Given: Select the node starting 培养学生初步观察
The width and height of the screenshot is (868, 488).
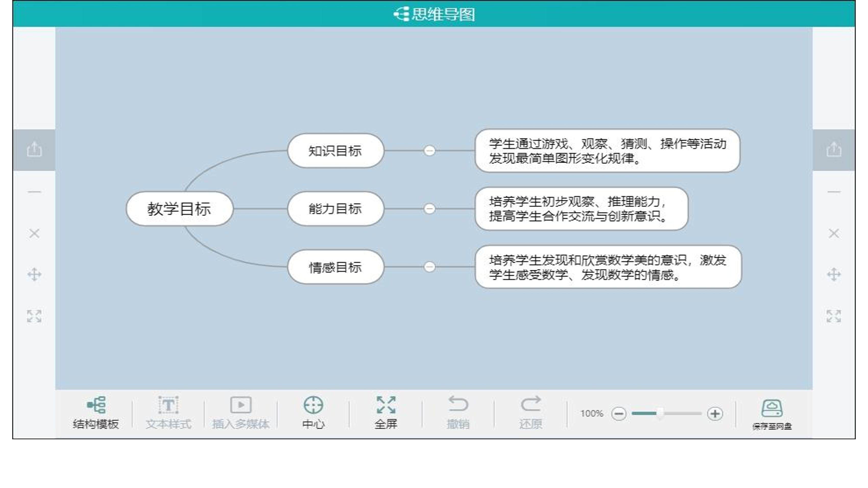Looking at the screenshot, I should point(582,209).
